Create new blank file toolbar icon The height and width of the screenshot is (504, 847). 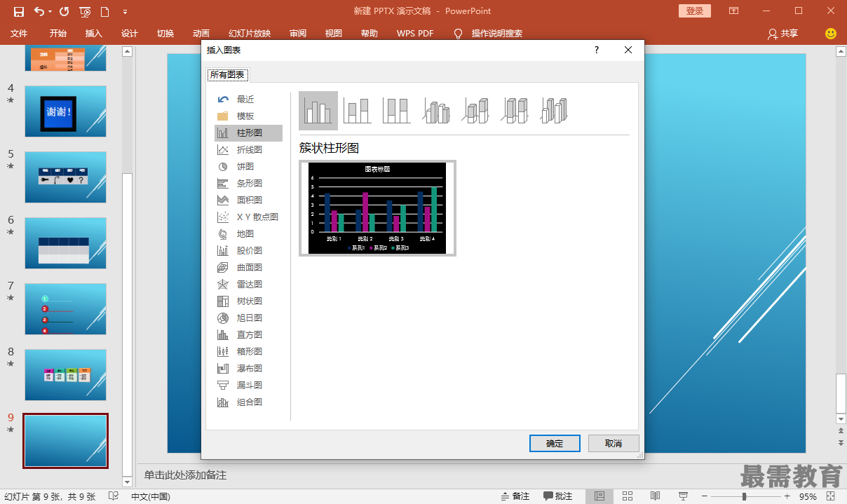(x=104, y=11)
